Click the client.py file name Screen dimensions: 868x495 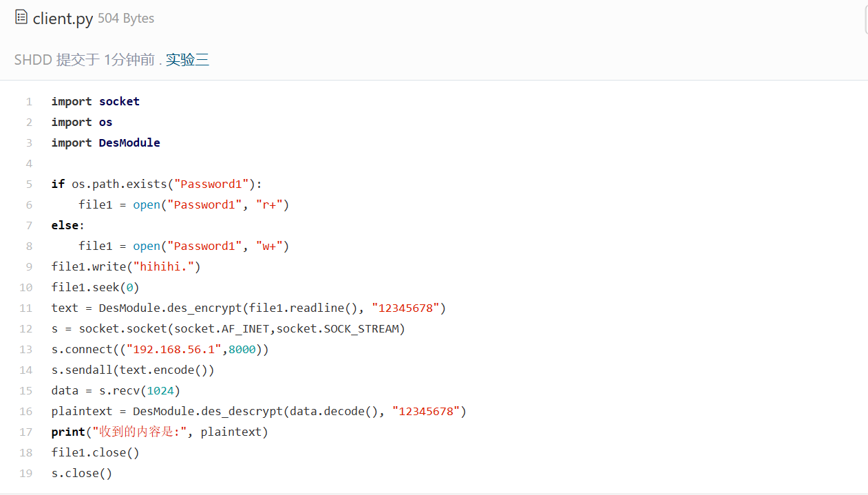63,19
